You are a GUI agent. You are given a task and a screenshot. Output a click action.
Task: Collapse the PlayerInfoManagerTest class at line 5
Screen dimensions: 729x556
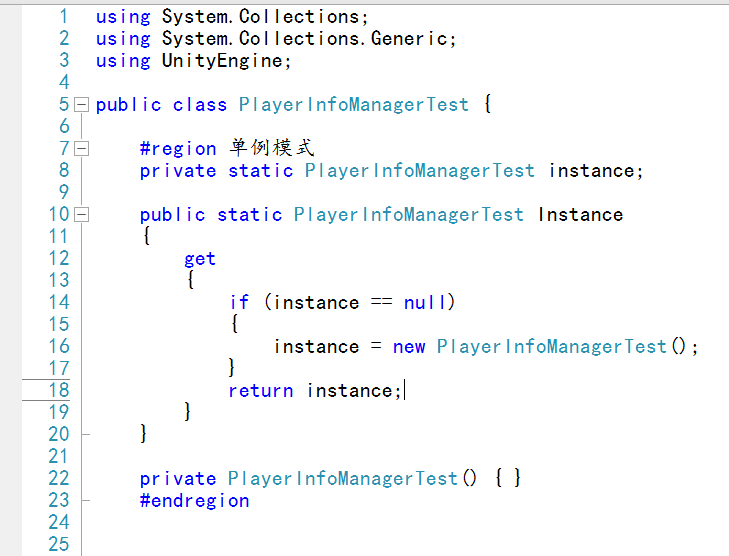point(81,105)
